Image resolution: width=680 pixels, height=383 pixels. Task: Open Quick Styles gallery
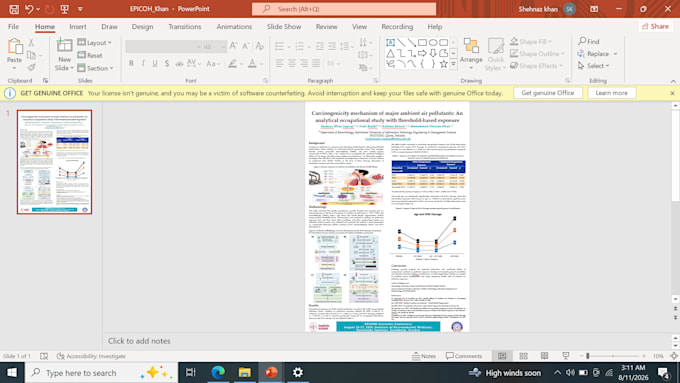(495, 55)
